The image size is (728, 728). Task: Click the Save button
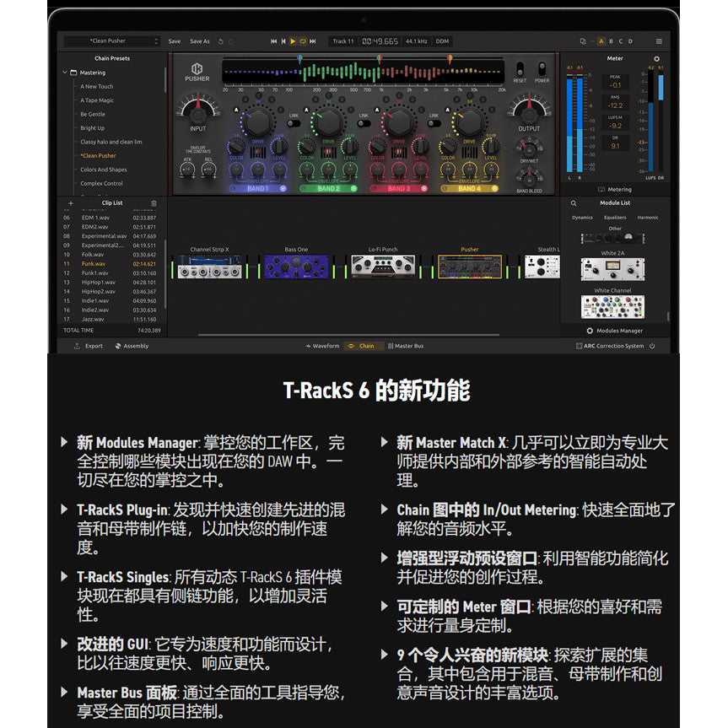point(175,41)
